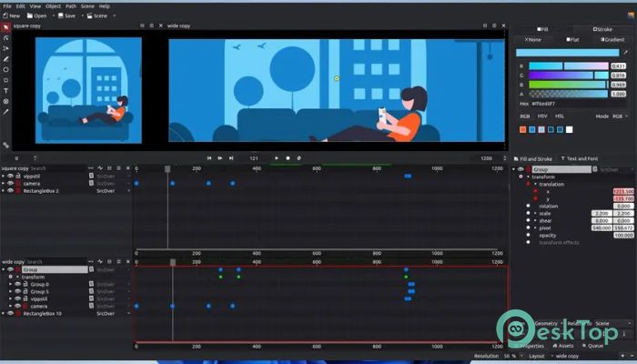Select Flat fill type
The width and height of the screenshot is (637, 364).
point(572,40)
